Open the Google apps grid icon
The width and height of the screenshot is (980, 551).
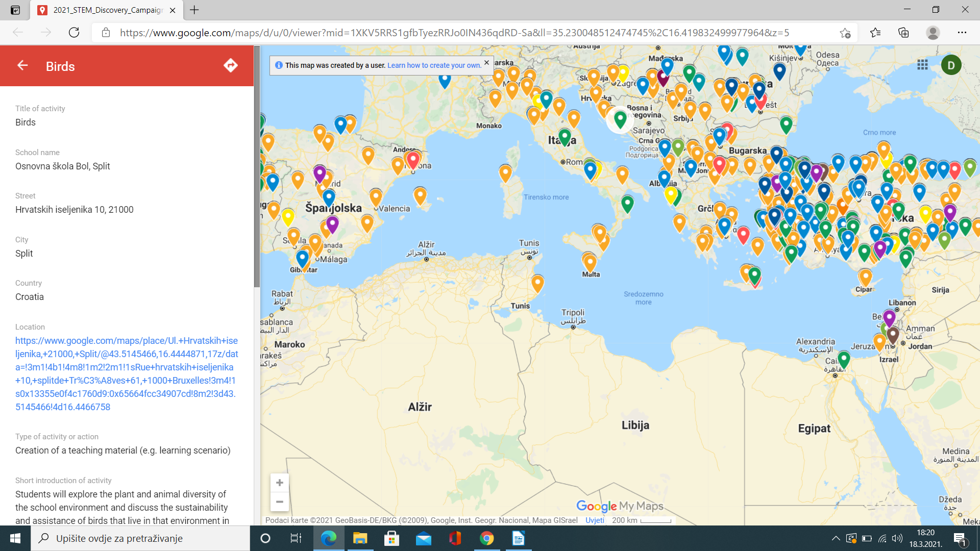(x=922, y=65)
